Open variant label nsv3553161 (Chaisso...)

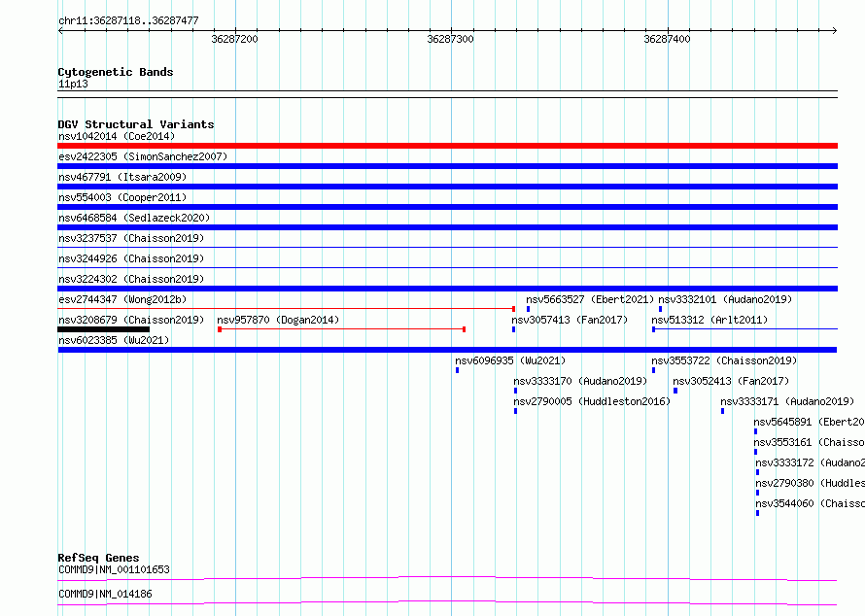pos(809,442)
